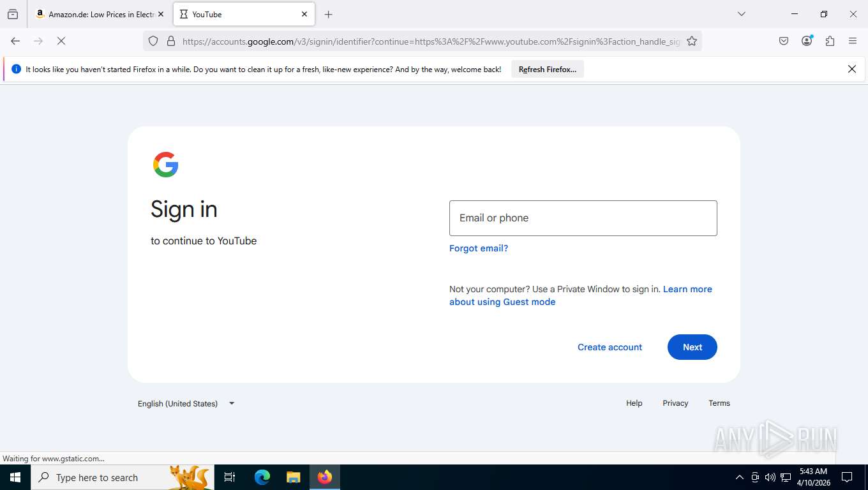Viewport: 868px width, 490px height.
Task: Go back to the previous page
Action: click(x=15, y=41)
